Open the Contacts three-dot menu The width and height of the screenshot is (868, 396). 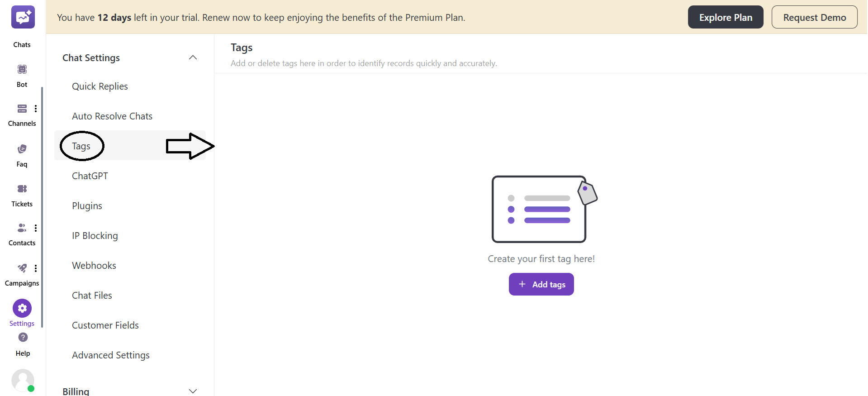coord(36,228)
